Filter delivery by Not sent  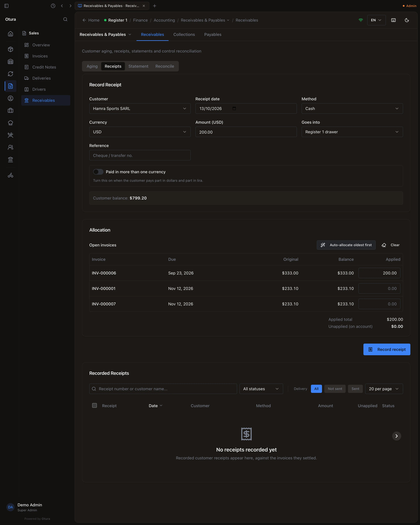[x=335, y=389]
